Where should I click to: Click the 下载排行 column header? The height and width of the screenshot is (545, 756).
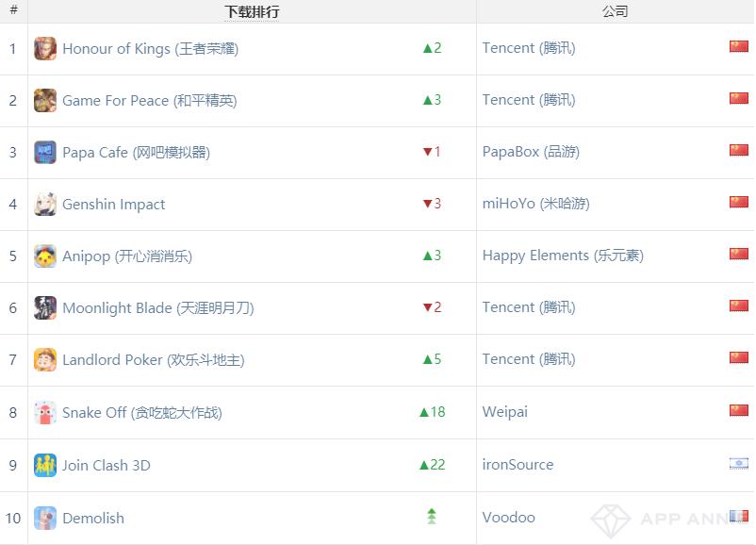(x=252, y=12)
